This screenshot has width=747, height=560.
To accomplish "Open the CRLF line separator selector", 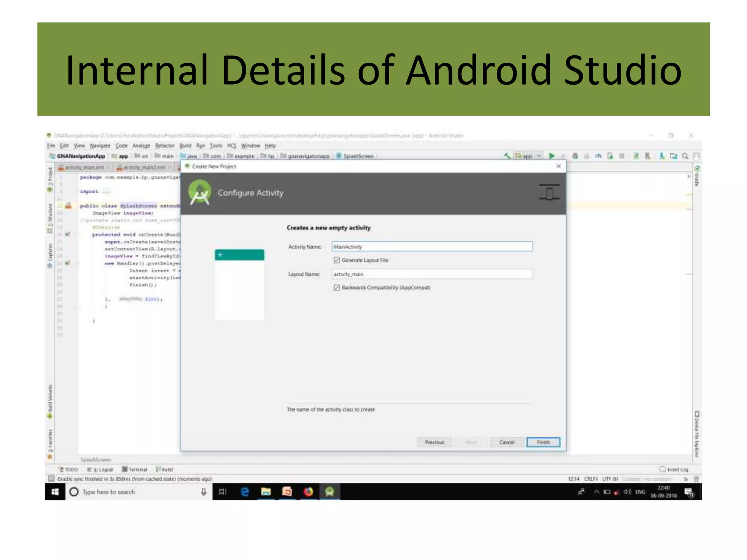I will [x=591, y=479].
